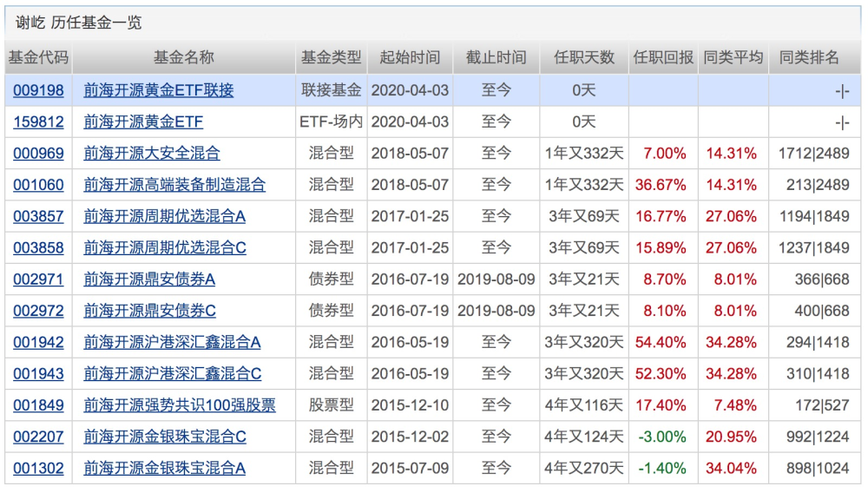Open fund 前海开源周期优选混合A link
This screenshot has width=868, height=493.
(164, 216)
